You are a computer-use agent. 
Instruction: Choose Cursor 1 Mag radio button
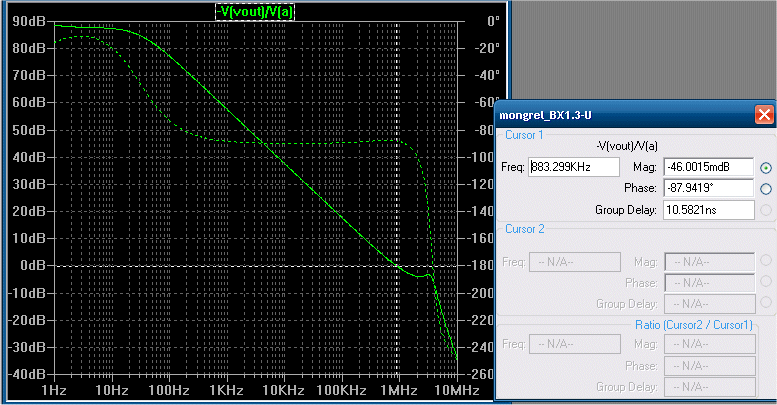(x=766, y=168)
